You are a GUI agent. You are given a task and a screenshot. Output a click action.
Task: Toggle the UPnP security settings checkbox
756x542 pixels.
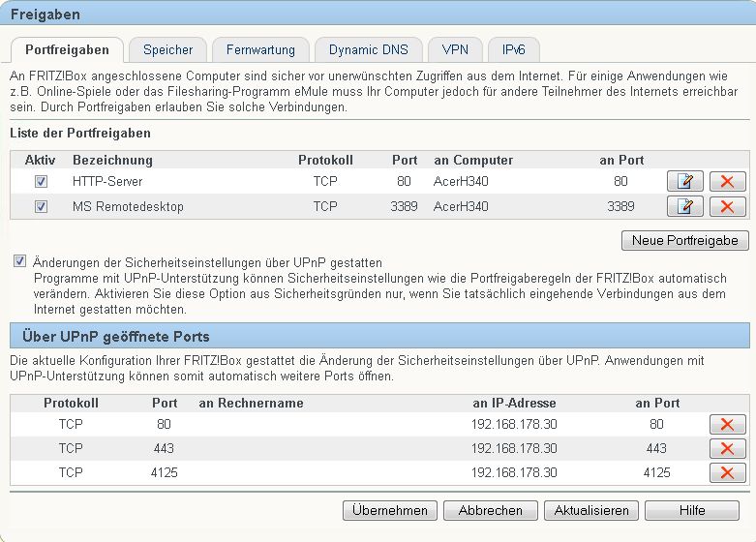[20, 261]
